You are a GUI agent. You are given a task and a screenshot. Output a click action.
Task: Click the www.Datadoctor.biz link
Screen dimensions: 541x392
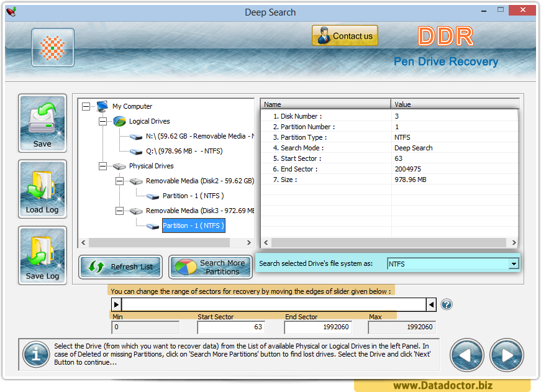click(443, 385)
